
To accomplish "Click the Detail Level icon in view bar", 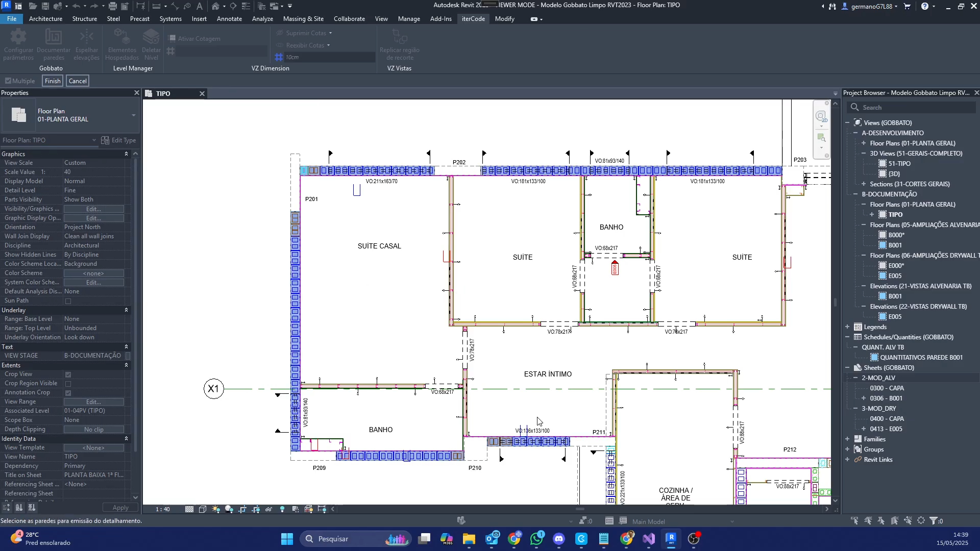I will click(189, 509).
